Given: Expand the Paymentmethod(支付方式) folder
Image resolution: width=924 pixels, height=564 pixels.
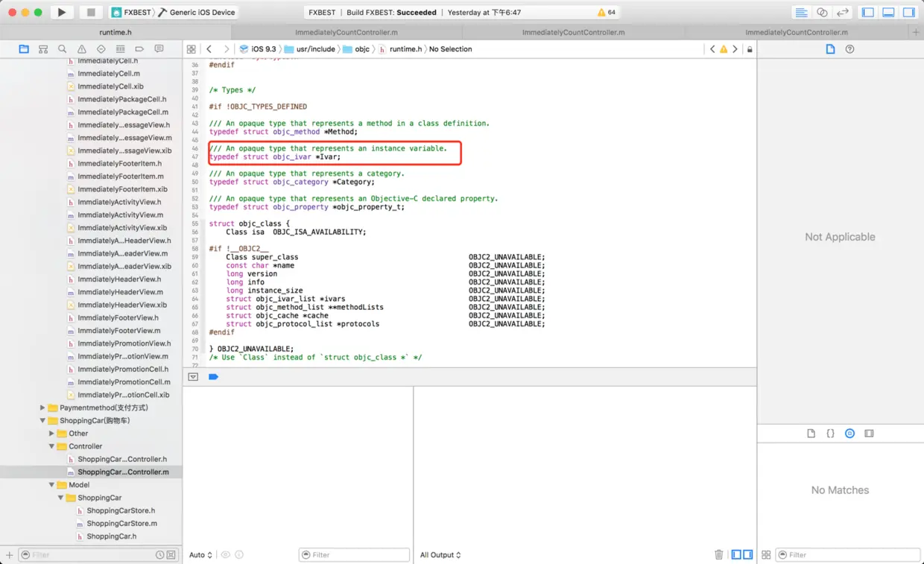Looking at the screenshot, I should (x=42, y=408).
